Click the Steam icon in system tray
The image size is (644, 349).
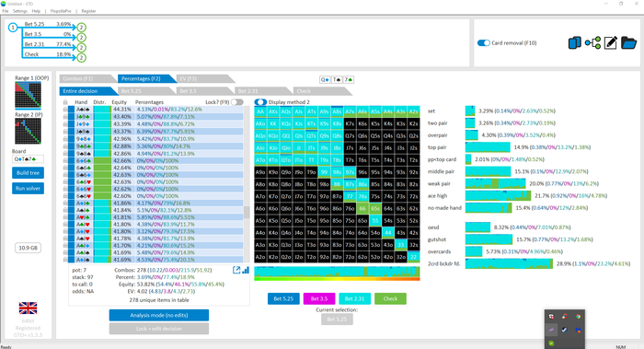pos(565,330)
